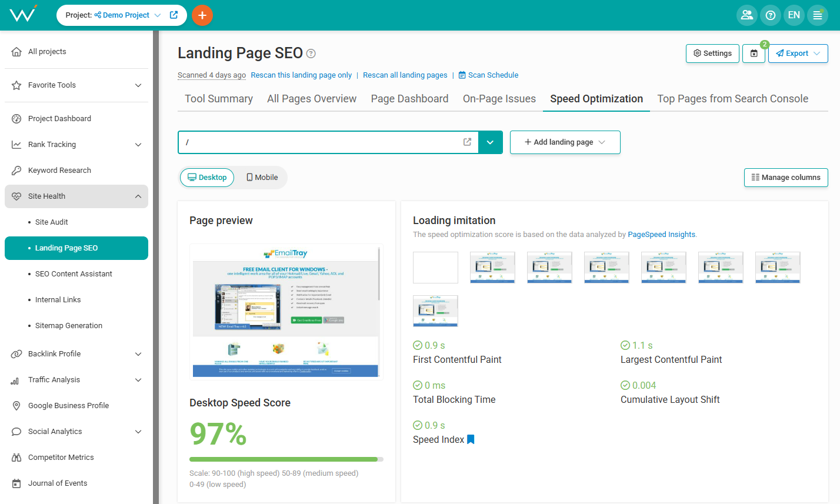Viewport: 840px width, 504px height.
Task: Click the Manage columns button
Action: coord(786,178)
